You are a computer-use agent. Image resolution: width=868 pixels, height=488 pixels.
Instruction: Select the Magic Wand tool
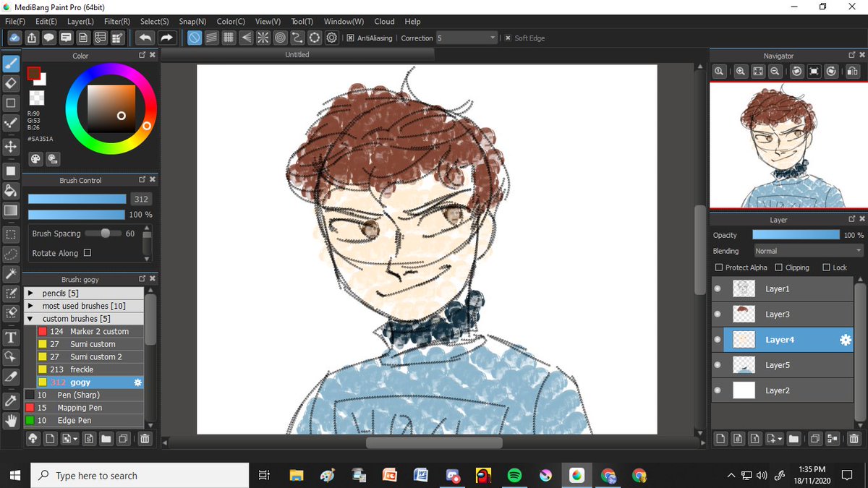(11, 274)
